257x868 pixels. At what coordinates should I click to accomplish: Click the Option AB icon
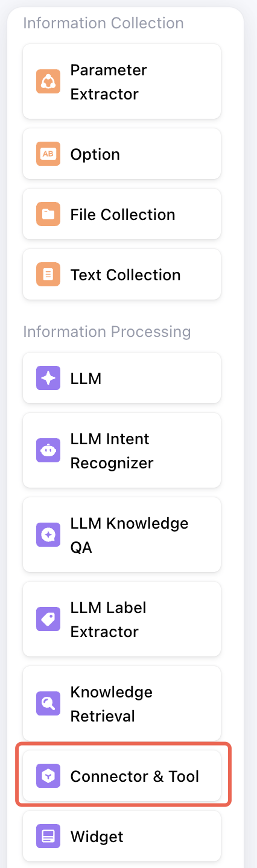(x=48, y=154)
